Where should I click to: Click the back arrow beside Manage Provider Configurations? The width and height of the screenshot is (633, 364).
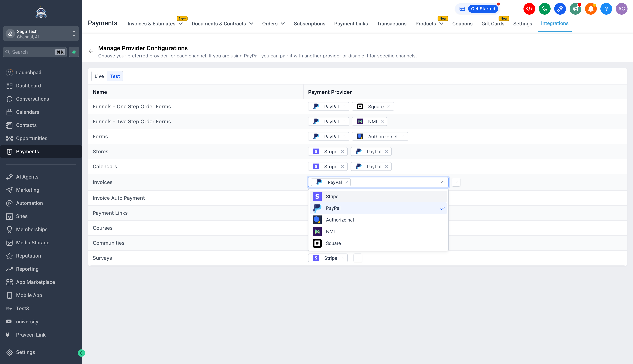tap(91, 51)
